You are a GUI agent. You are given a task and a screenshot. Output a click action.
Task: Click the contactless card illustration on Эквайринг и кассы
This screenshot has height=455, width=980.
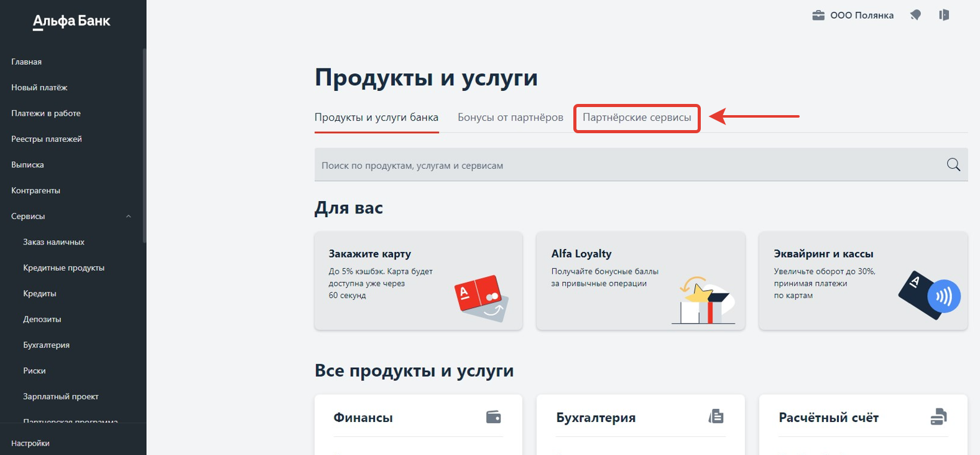[x=930, y=295]
